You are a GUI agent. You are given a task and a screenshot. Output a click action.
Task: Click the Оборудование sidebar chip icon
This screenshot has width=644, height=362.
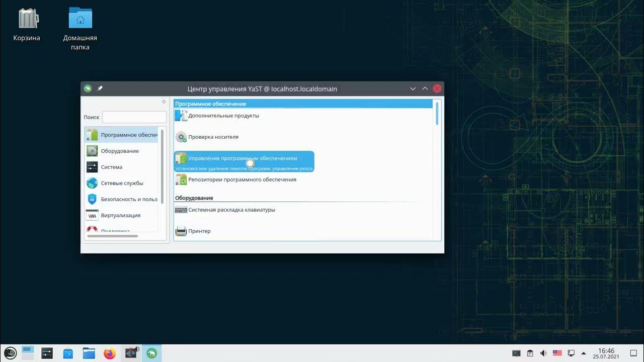click(x=92, y=151)
